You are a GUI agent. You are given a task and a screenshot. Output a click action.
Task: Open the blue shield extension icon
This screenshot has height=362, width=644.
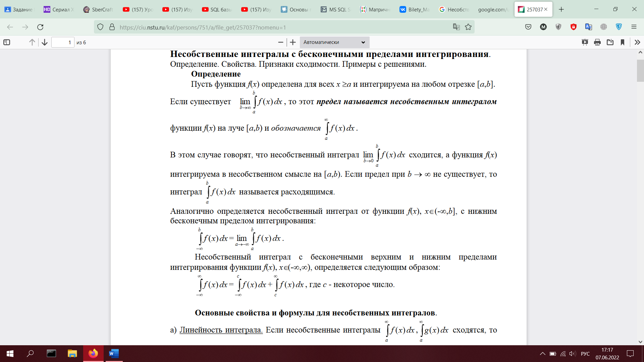click(619, 27)
